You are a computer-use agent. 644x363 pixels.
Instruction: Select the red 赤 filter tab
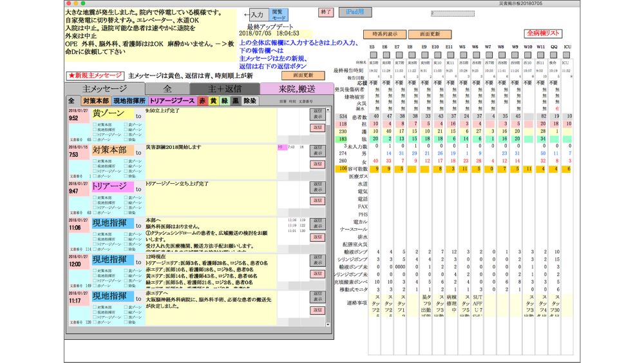(x=202, y=101)
